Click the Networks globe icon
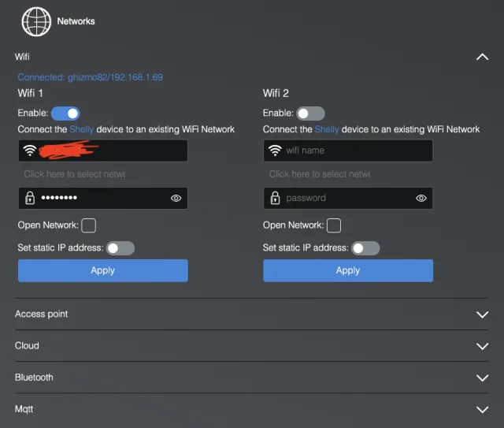The height and width of the screenshot is (428, 504). 36,22
